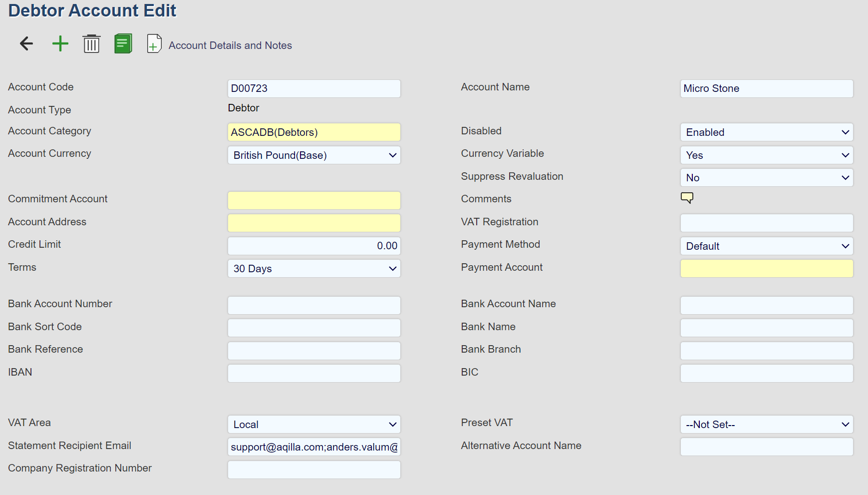
Task: Open the Payment Method dropdown
Action: [x=766, y=246]
